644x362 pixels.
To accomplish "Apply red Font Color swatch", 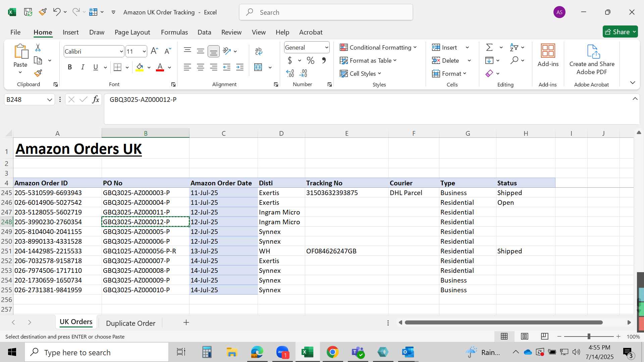I will (x=160, y=67).
